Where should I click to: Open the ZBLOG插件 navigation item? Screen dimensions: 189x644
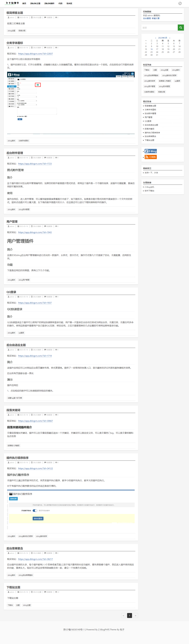pos(49,4)
